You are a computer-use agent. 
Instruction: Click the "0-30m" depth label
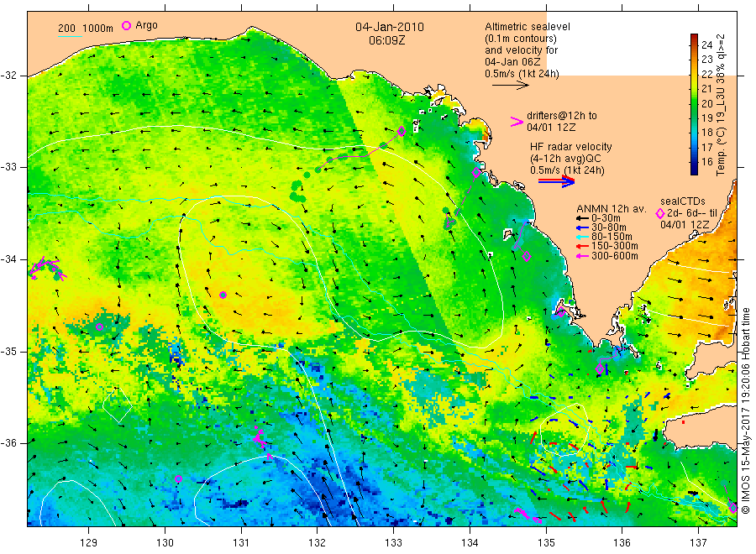pyautogui.click(x=606, y=218)
